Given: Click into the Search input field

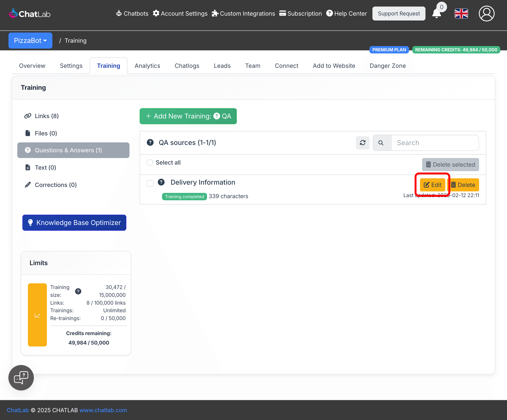Looking at the screenshot, I should pyautogui.click(x=435, y=143).
